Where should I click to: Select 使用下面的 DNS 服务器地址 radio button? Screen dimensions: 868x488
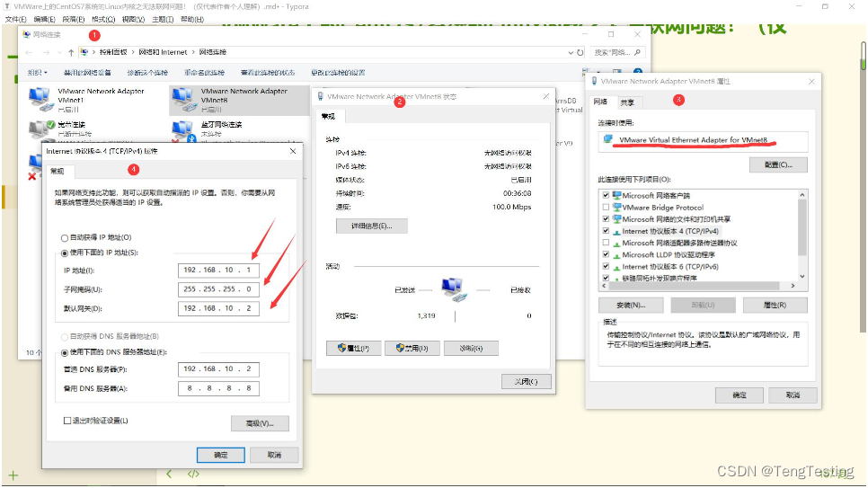click(64, 352)
